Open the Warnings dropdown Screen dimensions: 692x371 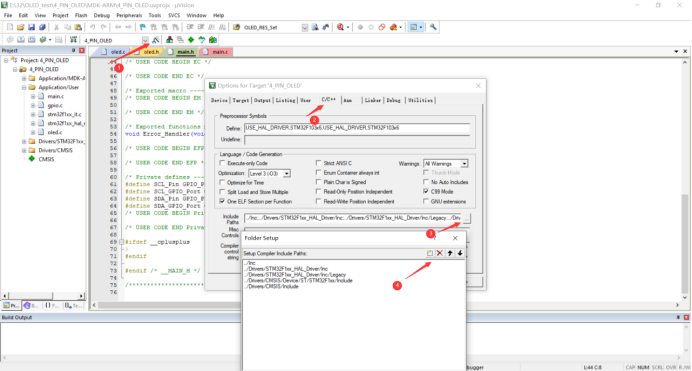464,164
